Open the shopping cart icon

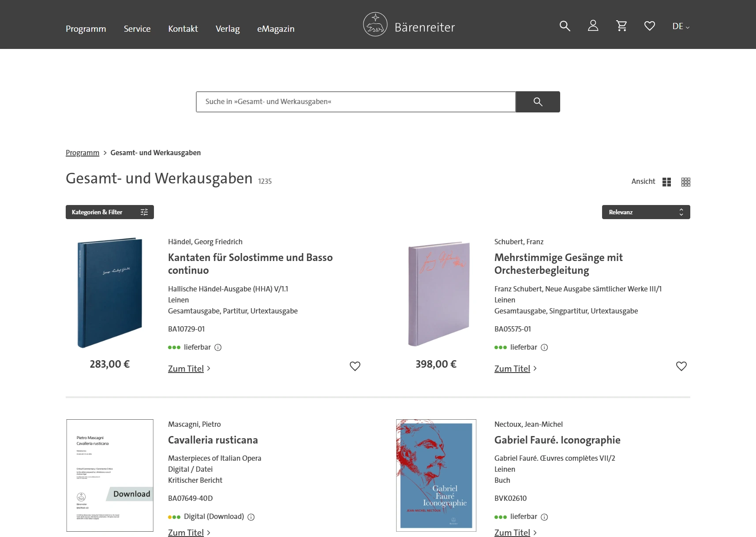[x=621, y=26]
